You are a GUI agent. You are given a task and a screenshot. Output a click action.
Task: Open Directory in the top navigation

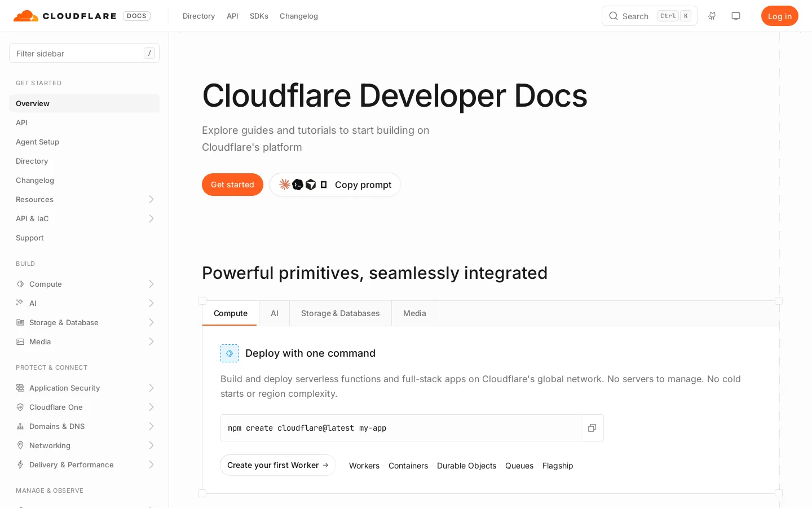tap(198, 16)
